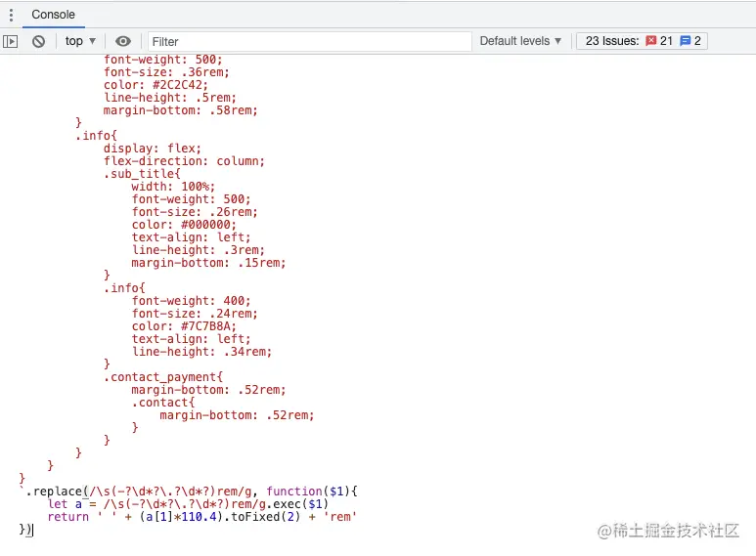Expand the Default levels dropdown
Screen dimensions: 756x556
click(x=520, y=41)
